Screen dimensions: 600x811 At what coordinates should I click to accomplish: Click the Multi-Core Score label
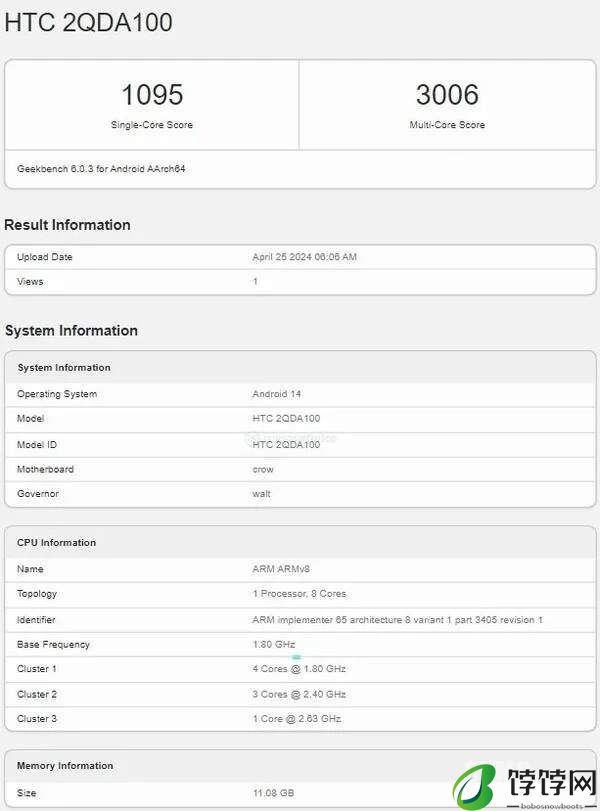tap(447, 125)
